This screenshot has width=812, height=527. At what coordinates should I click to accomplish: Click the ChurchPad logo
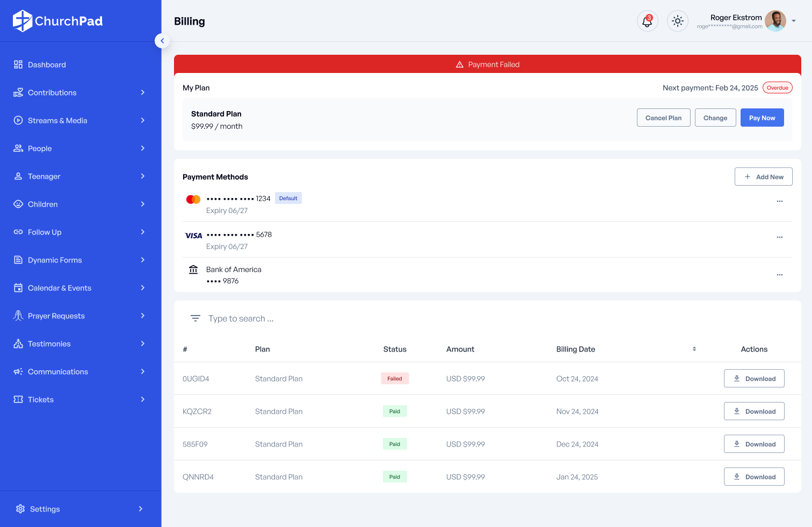(x=58, y=21)
